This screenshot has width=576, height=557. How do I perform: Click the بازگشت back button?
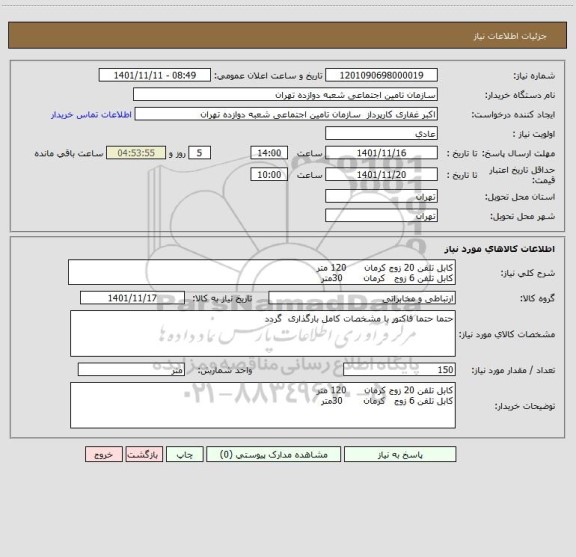pyautogui.click(x=144, y=454)
